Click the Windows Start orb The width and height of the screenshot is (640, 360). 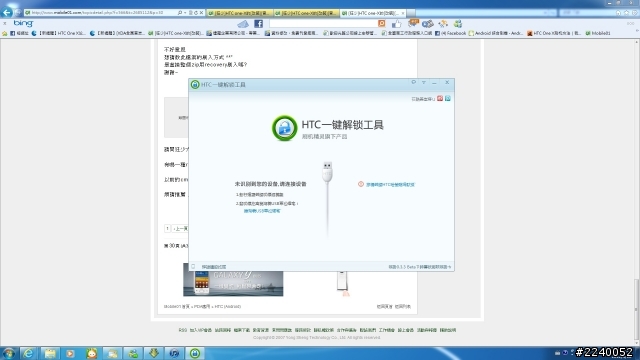tap(9, 353)
